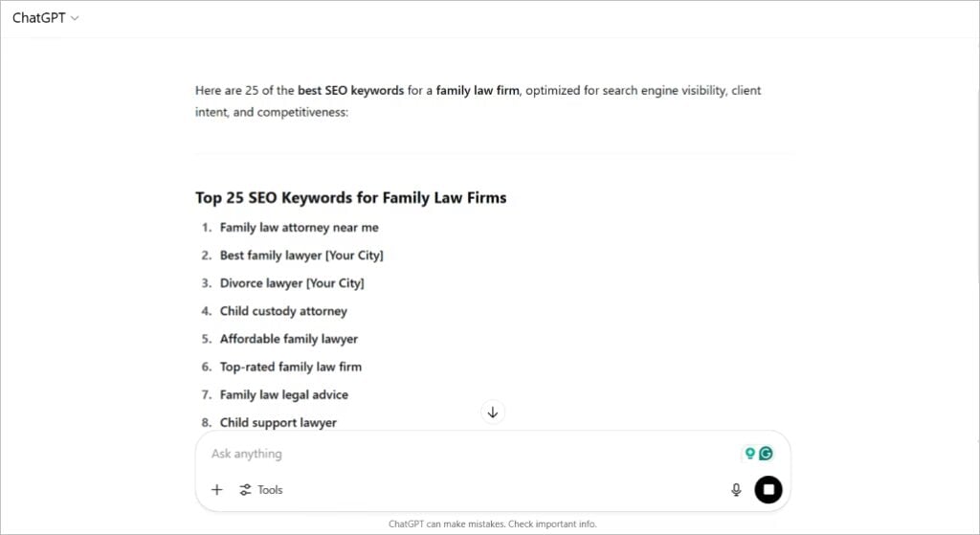Click list item Top-rated family law firm

pos(291,367)
